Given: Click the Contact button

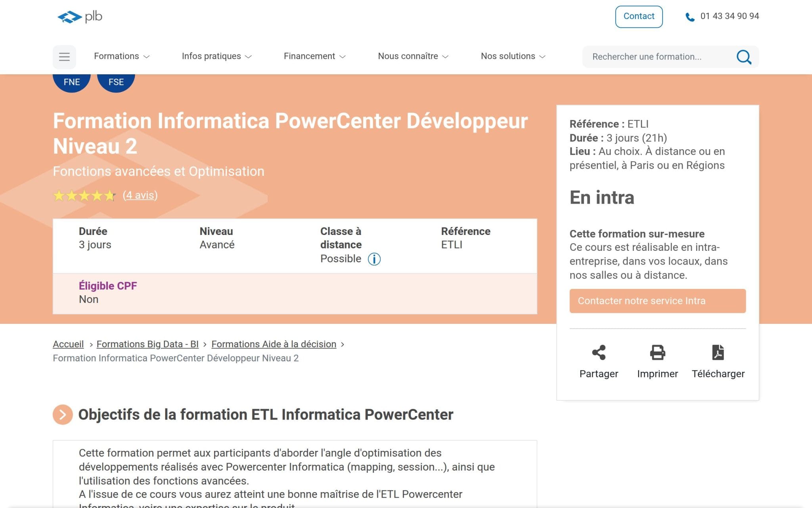Looking at the screenshot, I should (639, 17).
